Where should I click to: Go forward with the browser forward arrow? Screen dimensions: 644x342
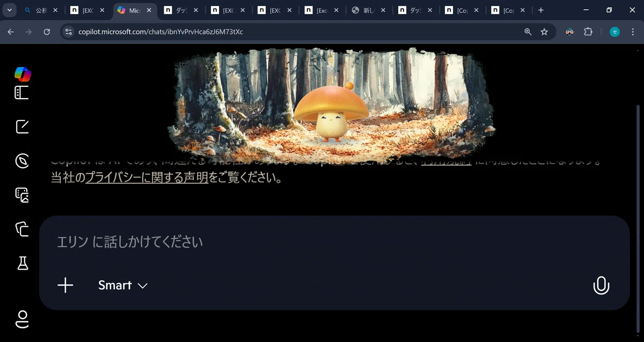point(28,32)
